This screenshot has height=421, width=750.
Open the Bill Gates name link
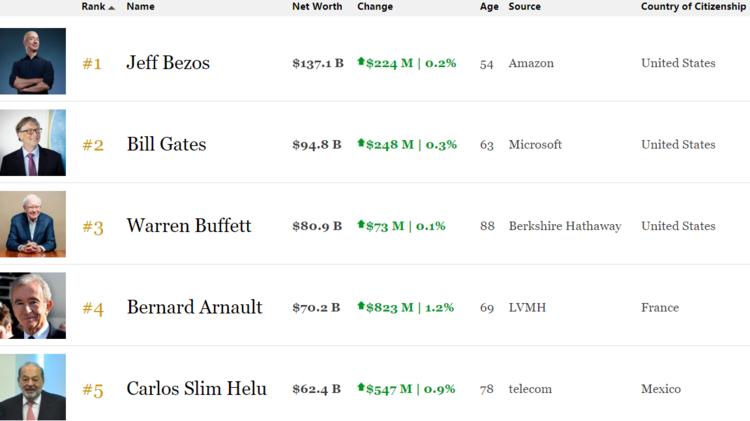166,144
